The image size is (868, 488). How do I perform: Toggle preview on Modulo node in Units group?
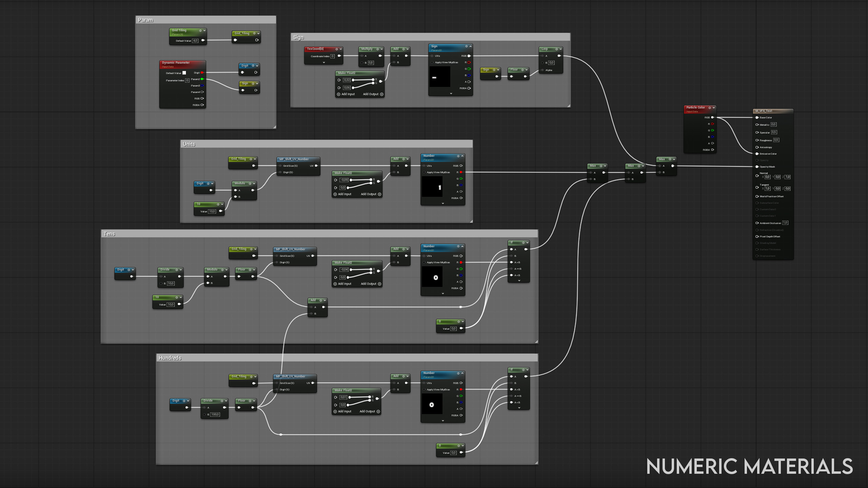(x=250, y=184)
